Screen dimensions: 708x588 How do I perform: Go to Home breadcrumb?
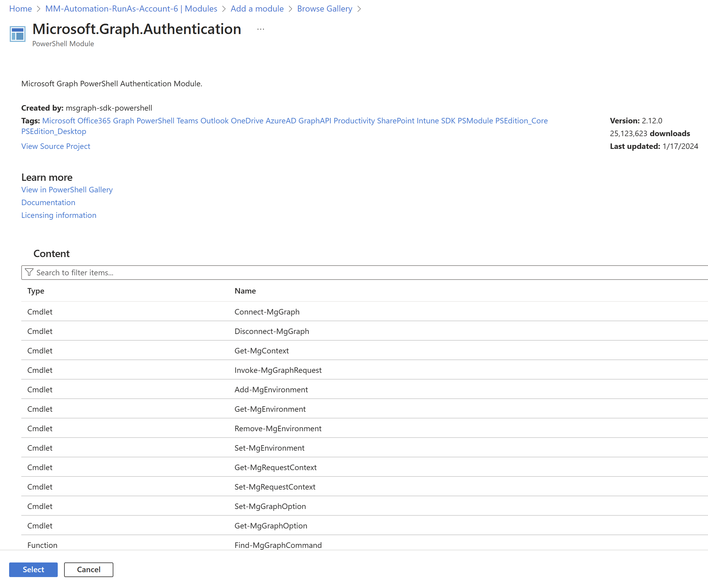click(21, 9)
